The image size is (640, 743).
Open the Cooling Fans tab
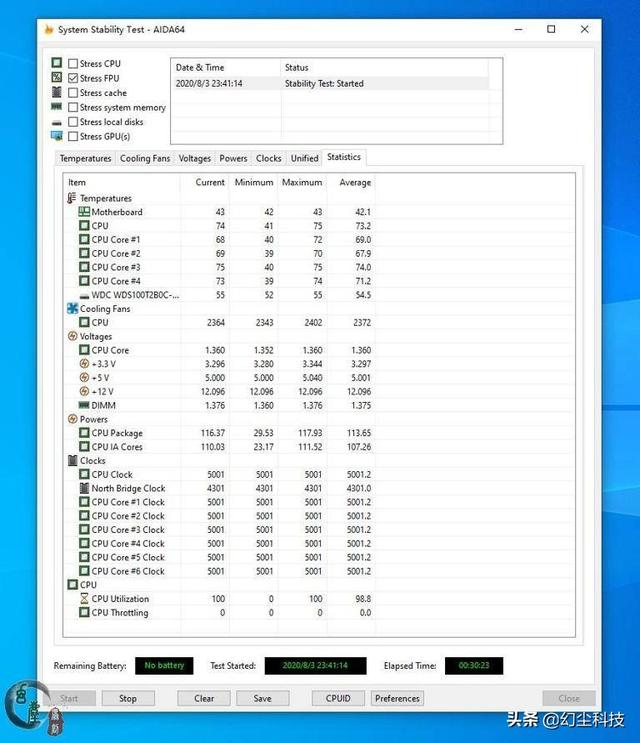point(145,158)
